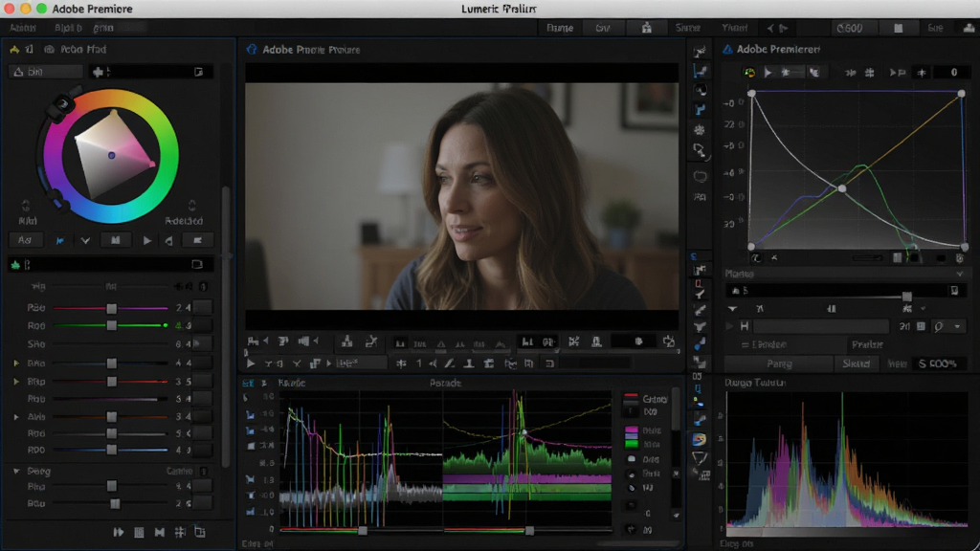Click the play arrow in curves panel toolbar
Viewport: 980px width, 551px height.
(x=768, y=73)
